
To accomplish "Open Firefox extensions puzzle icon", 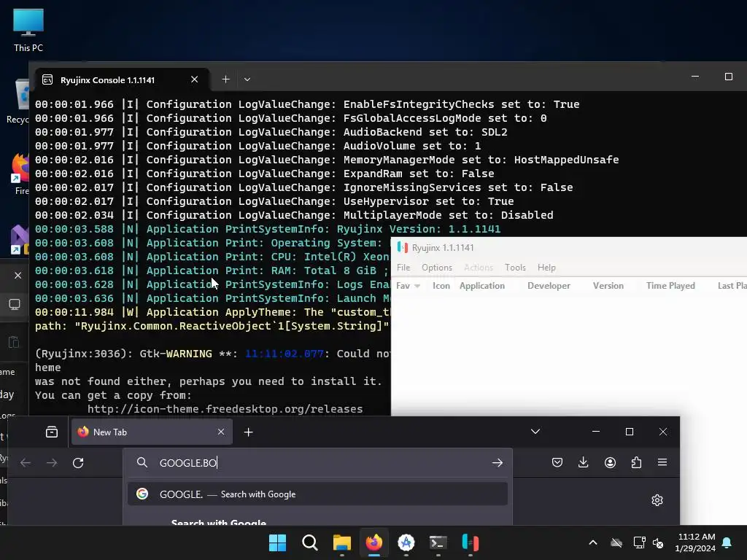I will click(636, 462).
